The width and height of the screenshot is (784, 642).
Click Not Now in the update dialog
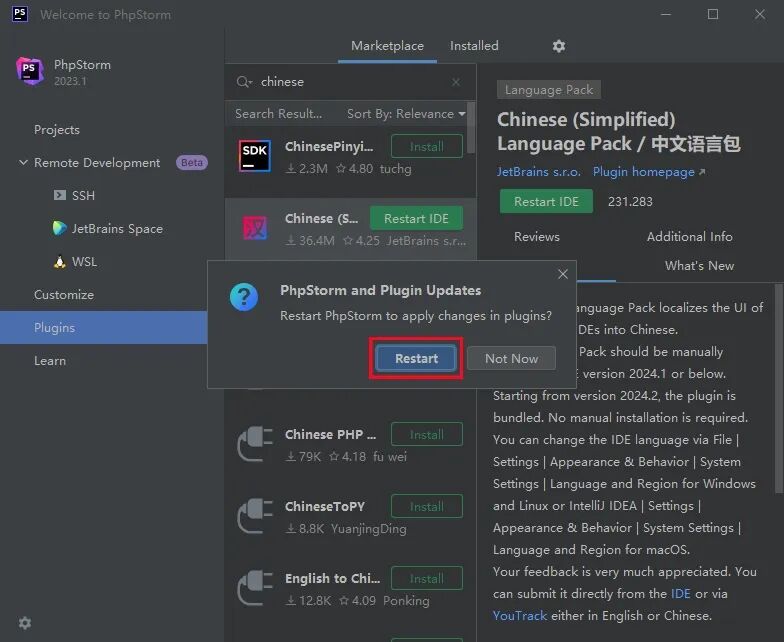coord(511,358)
